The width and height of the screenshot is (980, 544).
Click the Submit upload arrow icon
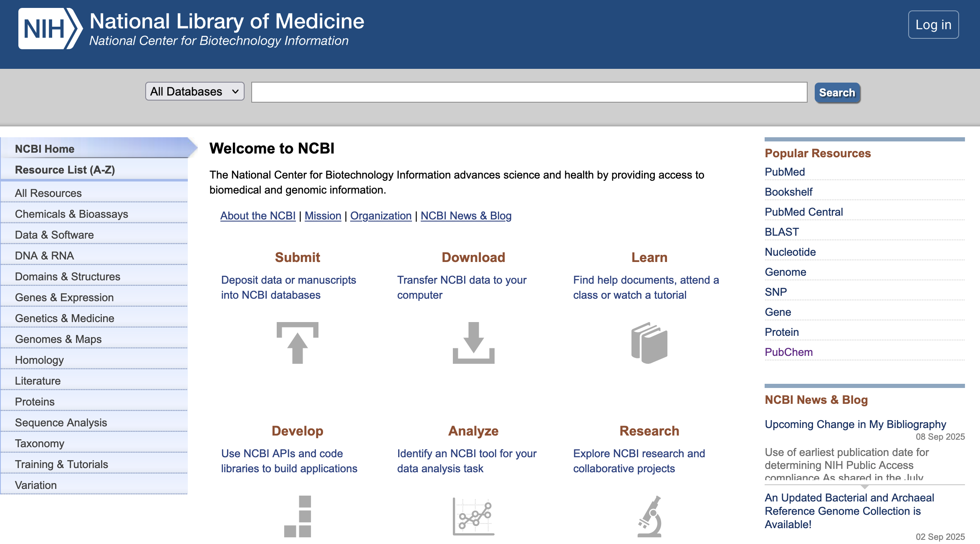[297, 343]
